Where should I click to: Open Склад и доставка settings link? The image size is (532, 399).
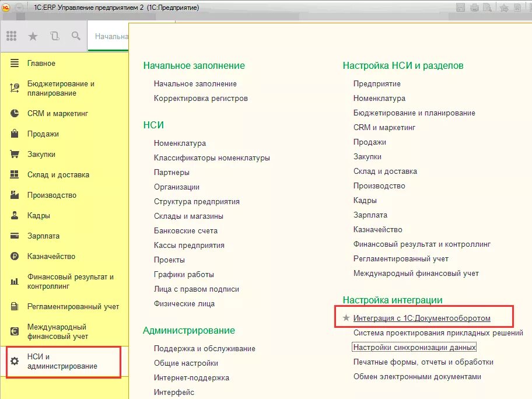click(x=385, y=171)
